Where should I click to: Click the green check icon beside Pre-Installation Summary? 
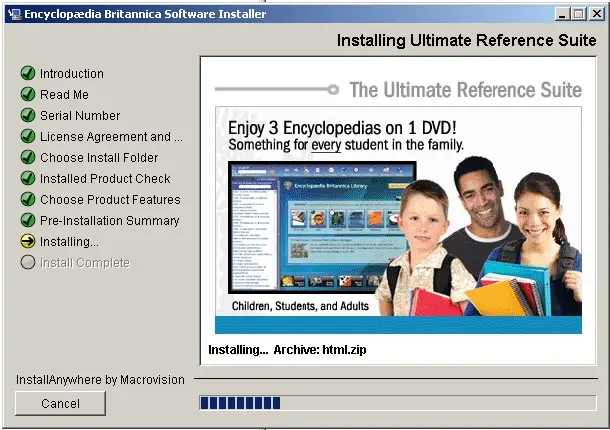pyautogui.click(x=28, y=220)
